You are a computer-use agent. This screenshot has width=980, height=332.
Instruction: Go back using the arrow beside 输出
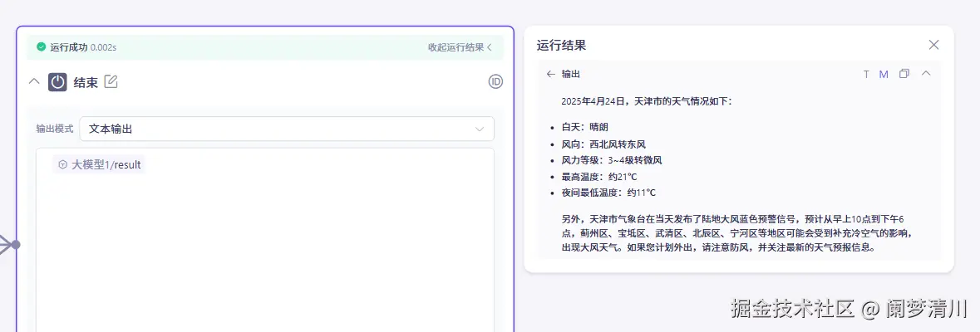click(x=550, y=74)
